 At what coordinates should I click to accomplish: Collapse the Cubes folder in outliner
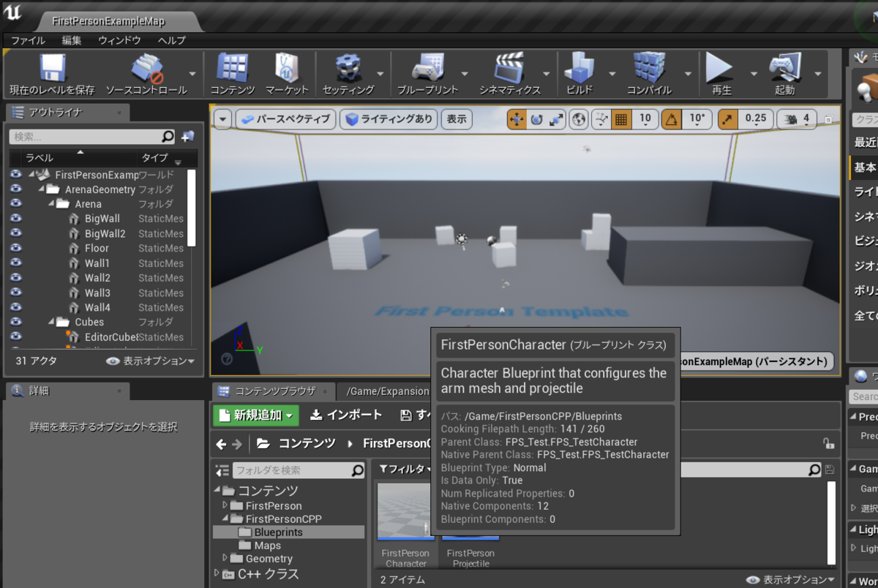(51, 322)
